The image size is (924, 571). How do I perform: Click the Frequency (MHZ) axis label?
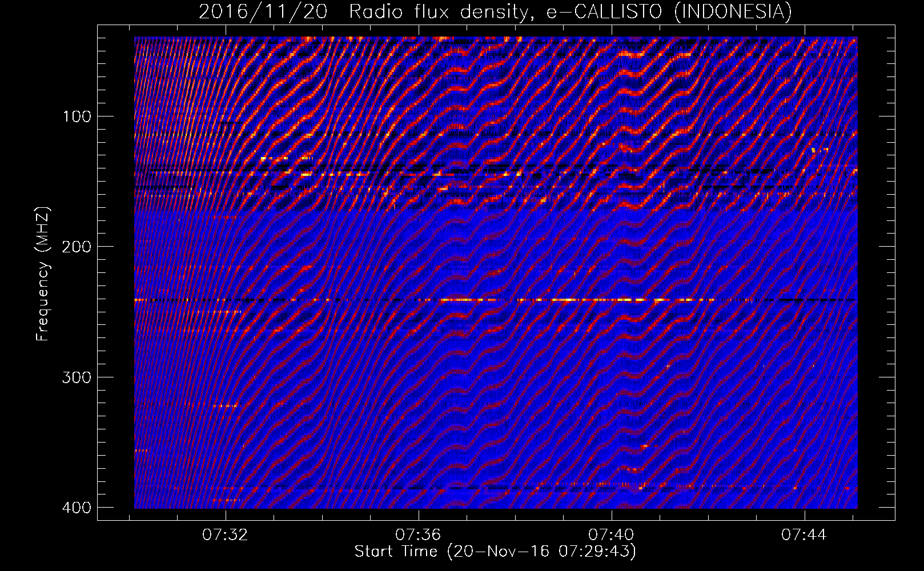click(x=43, y=274)
